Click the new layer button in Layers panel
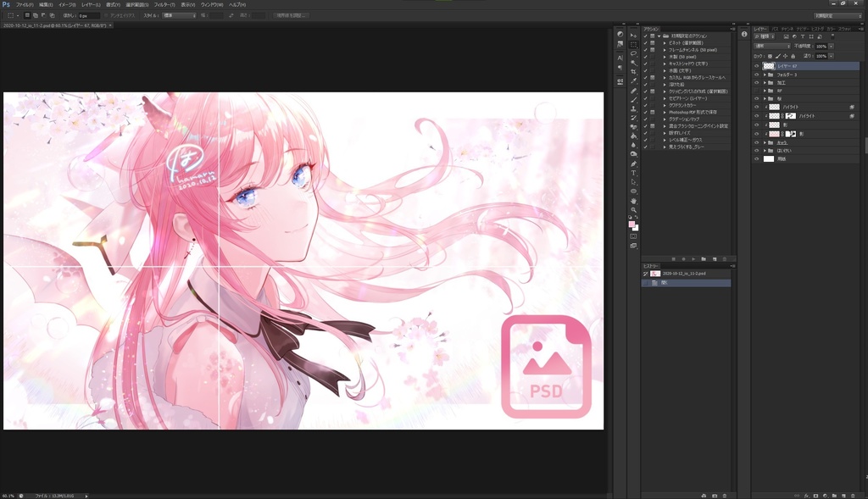This screenshot has height=499, width=868. click(x=844, y=496)
